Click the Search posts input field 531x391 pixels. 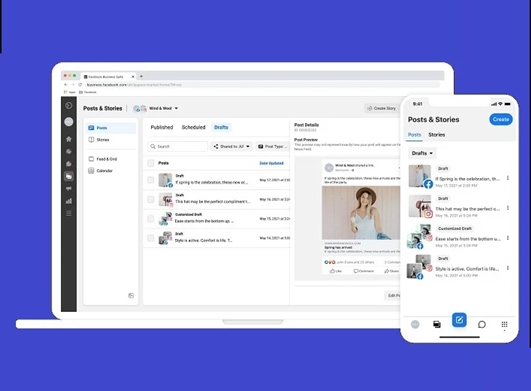pyautogui.click(x=178, y=146)
